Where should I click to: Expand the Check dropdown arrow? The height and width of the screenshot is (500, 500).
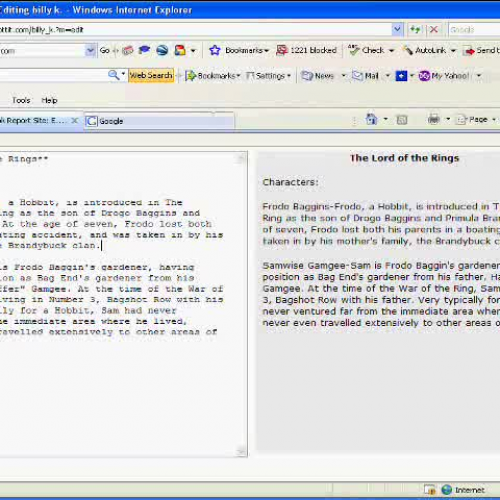tap(392, 51)
